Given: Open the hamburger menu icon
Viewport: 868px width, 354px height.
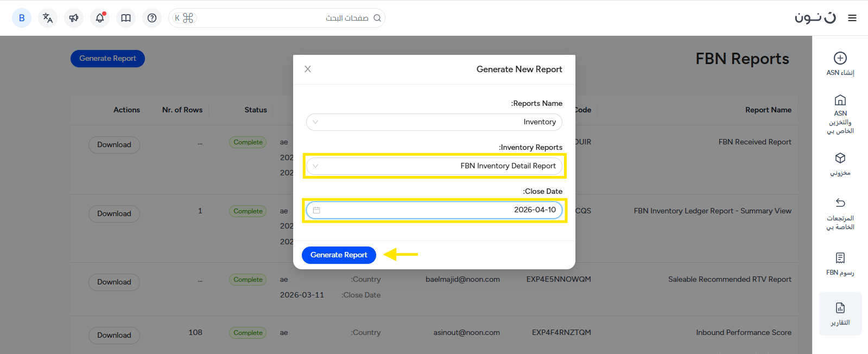Looking at the screenshot, I should 852,18.
